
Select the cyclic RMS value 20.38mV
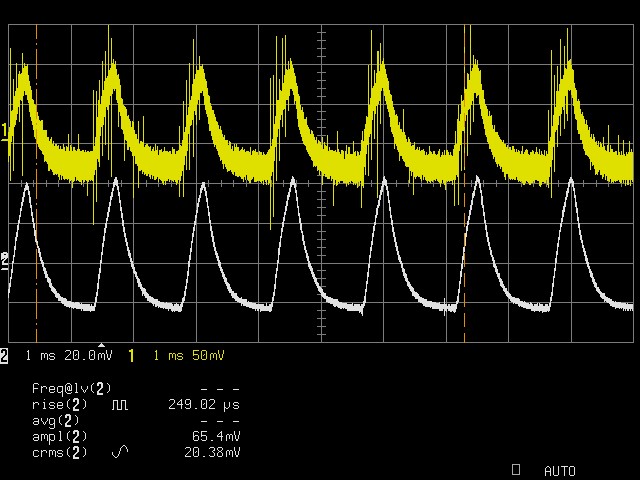coord(212,452)
